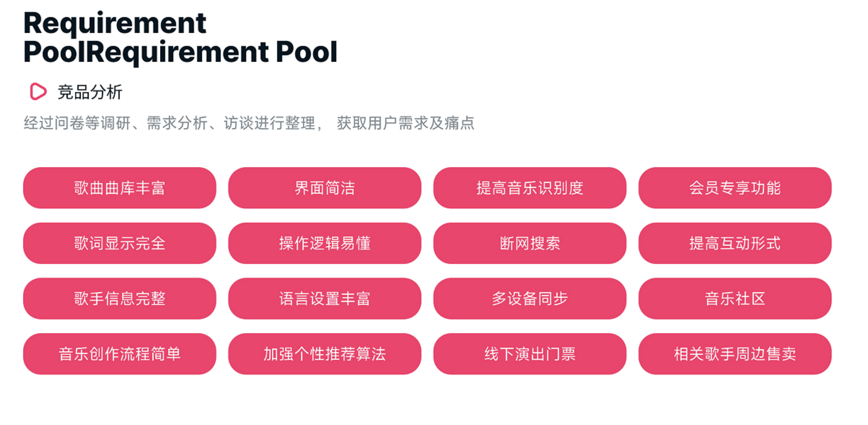Click the 线下演出门票 tag

pyautogui.click(x=530, y=354)
